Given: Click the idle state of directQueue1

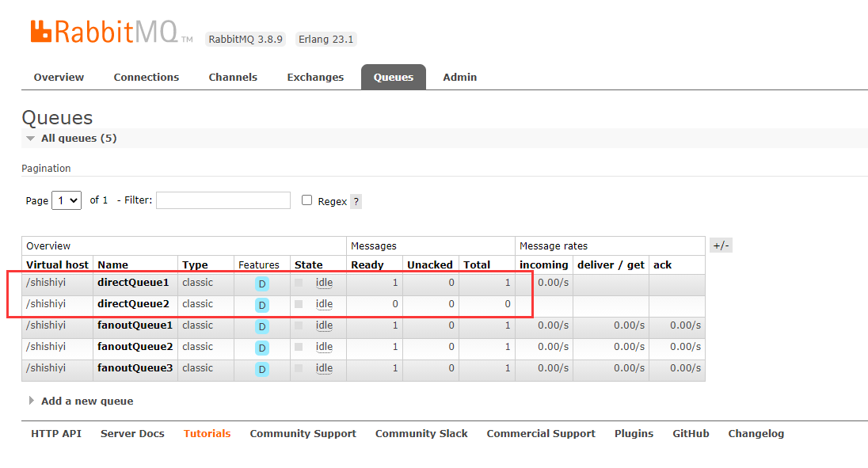Looking at the screenshot, I should (x=324, y=283).
